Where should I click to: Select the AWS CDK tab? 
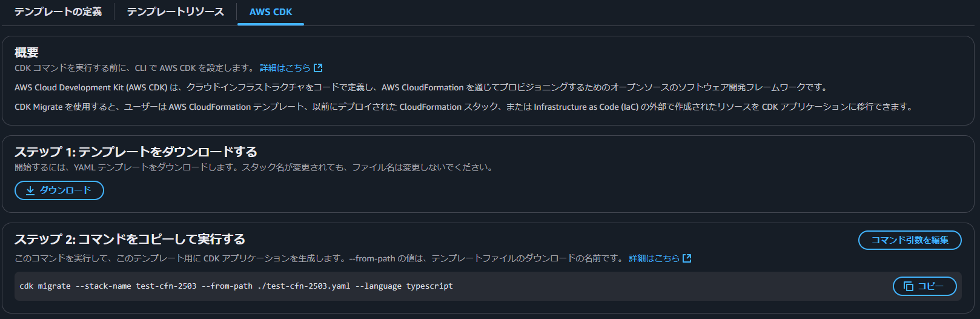[x=271, y=12]
